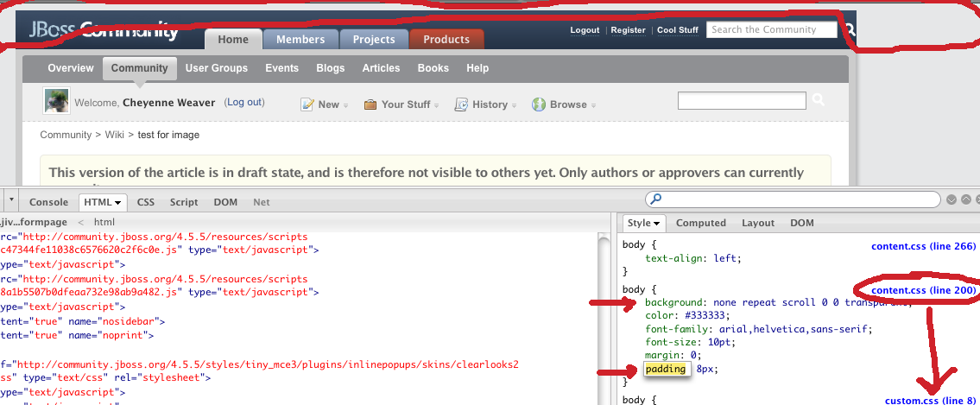Switch to the Computed side panel tab
Screen dimensions: 980x405
pos(700,223)
